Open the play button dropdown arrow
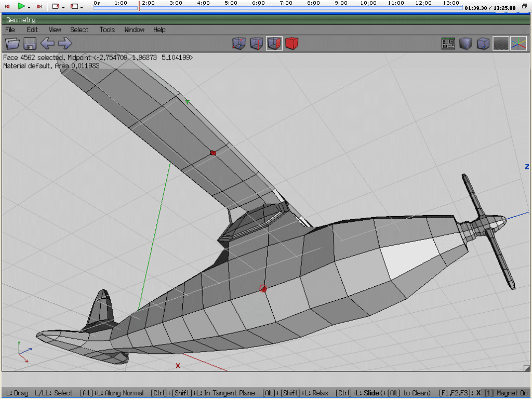 tap(29, 7)
